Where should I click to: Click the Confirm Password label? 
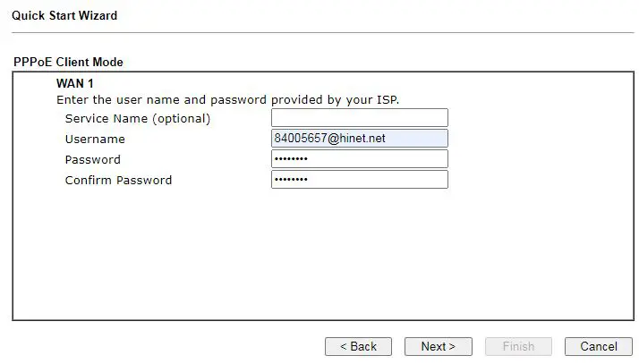[x=118, y=180]
